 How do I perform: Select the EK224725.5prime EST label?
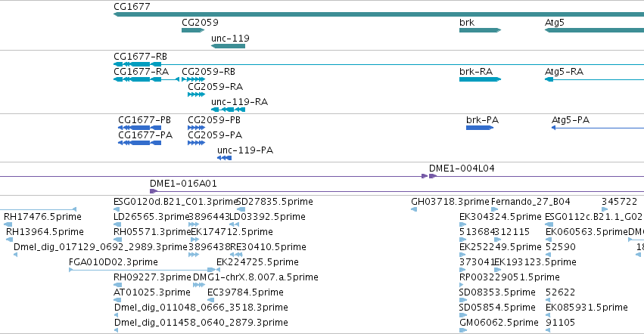(257, 262)
